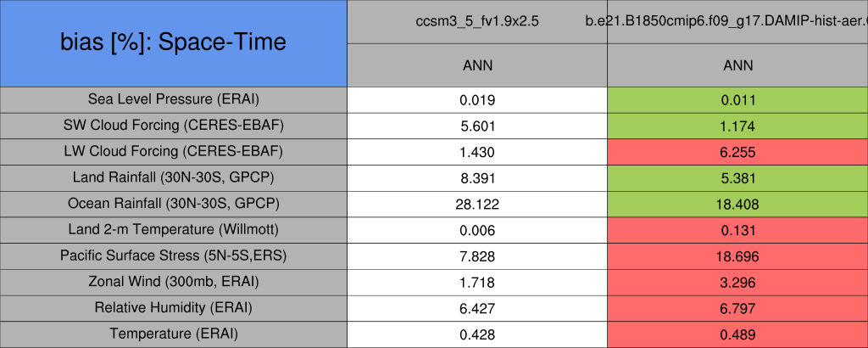868x348 pixels.
Task: Click the 'bias [%]: Space-Time' header cell
Action: (x=174, y=42)
